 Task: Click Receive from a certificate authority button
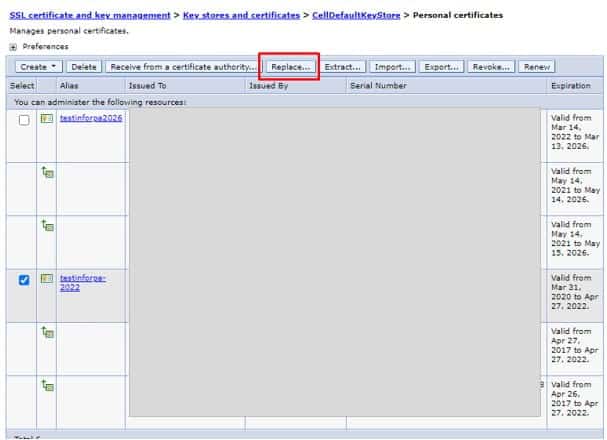coord(183,67)
